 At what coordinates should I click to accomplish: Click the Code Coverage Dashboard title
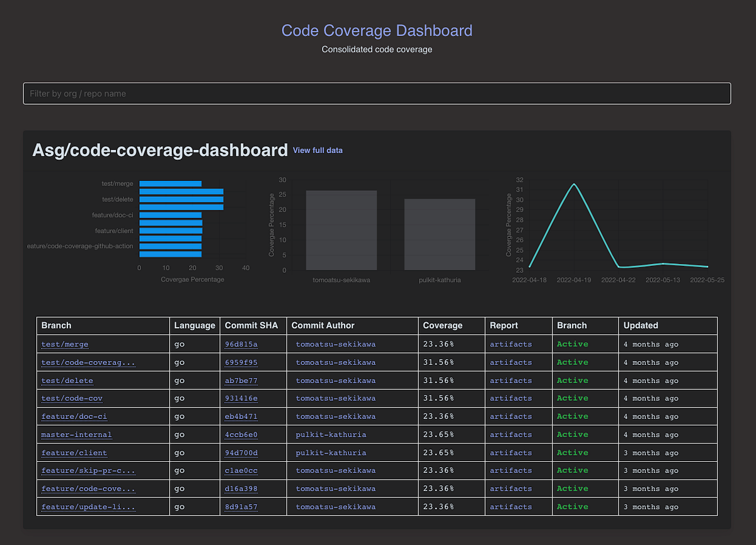[x=377, y=30]
